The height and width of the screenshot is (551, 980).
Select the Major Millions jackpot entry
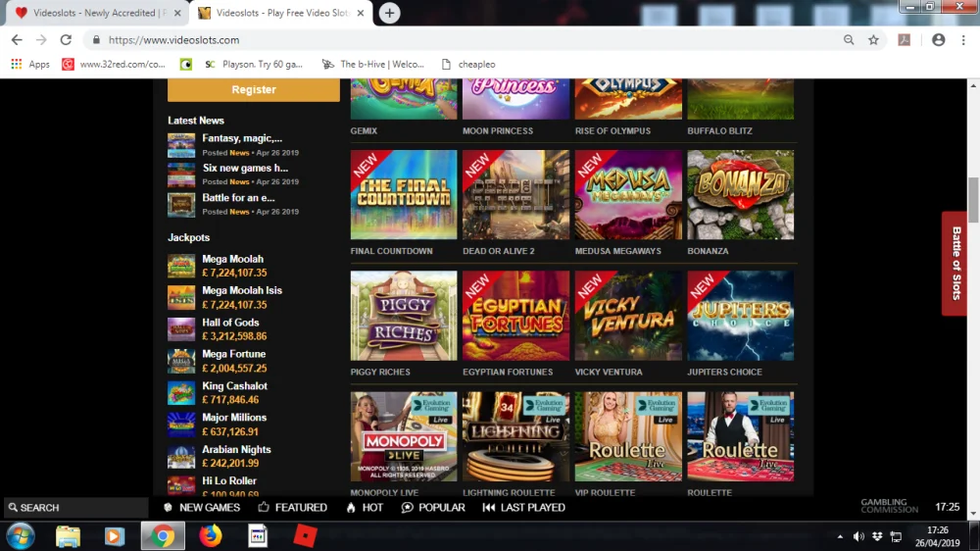[217, 425]
